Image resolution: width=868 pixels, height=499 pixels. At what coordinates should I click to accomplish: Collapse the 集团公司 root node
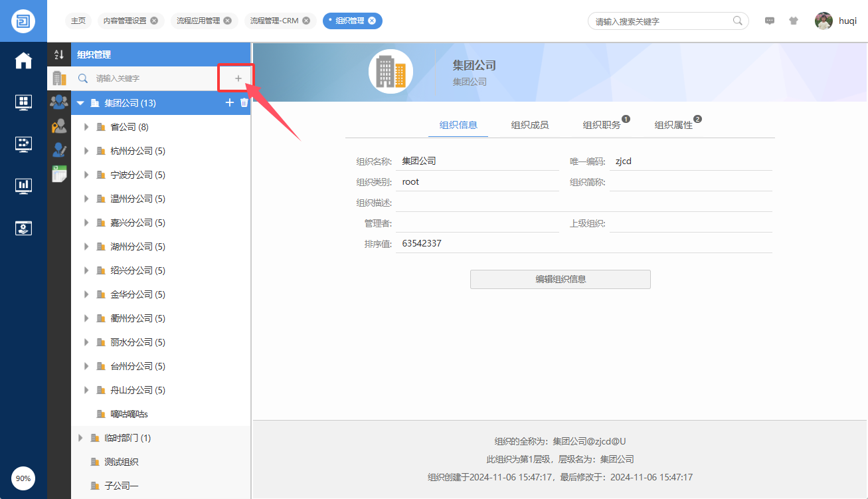[x=80, y=103]
